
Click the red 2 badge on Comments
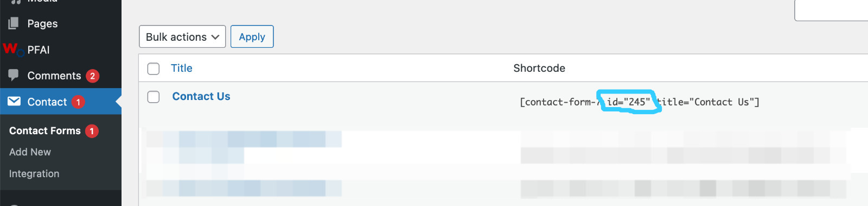coord(93,76)
